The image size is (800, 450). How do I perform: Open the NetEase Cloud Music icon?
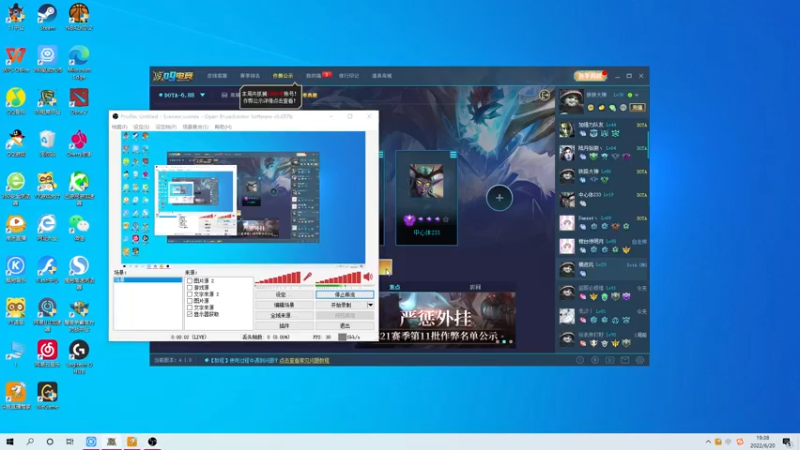click(x=47, y=354)
